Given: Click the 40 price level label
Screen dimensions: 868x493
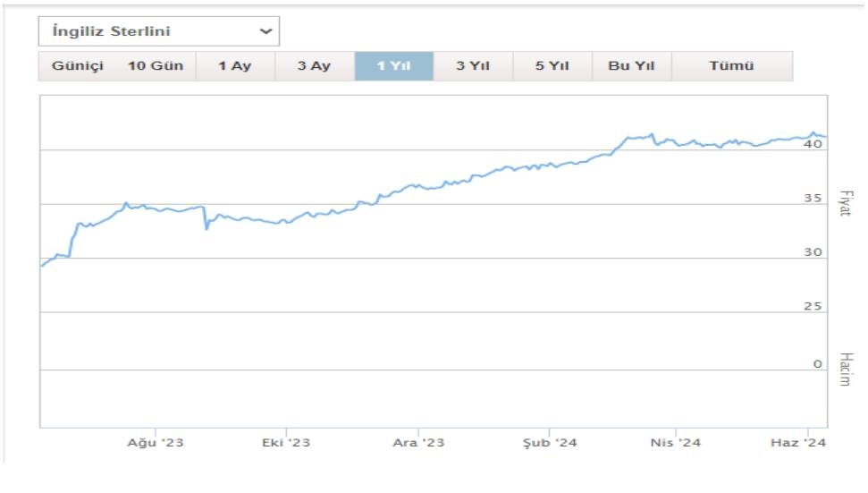Looking at the screenshot, I should (x=813, y=143).
